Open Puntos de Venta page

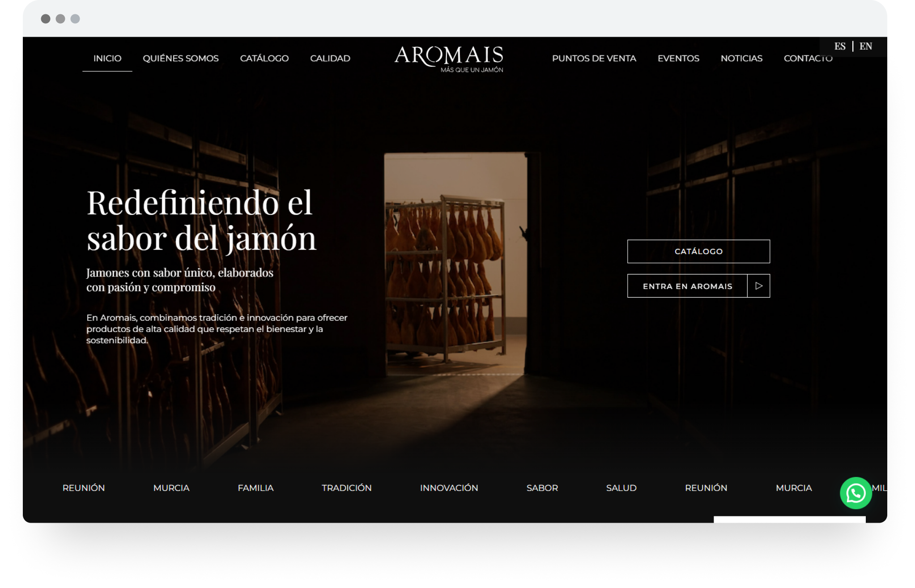[594, 58]
